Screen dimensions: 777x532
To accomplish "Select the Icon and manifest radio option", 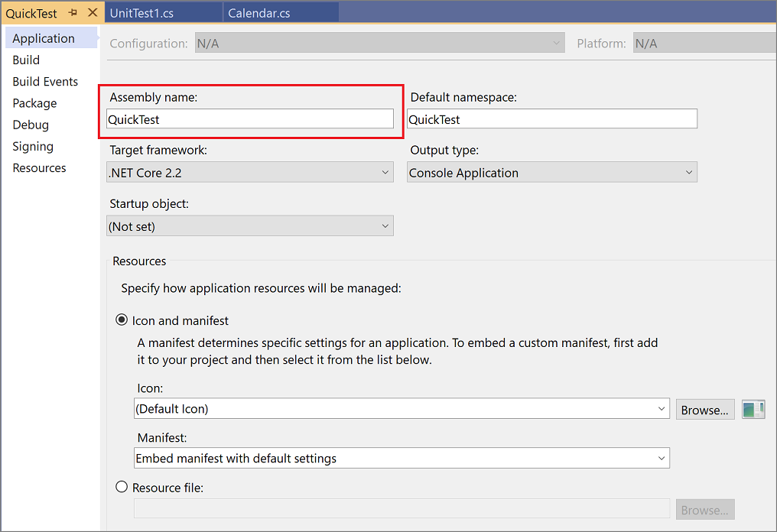I will 122,320.
